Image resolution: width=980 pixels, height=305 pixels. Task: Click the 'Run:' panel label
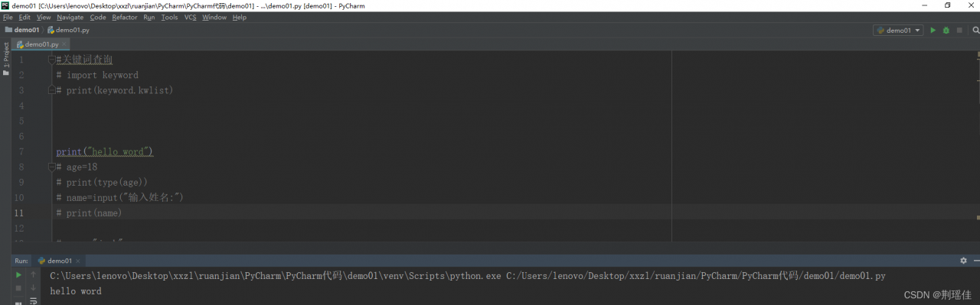pyautogui.click(x=21, y=261)
